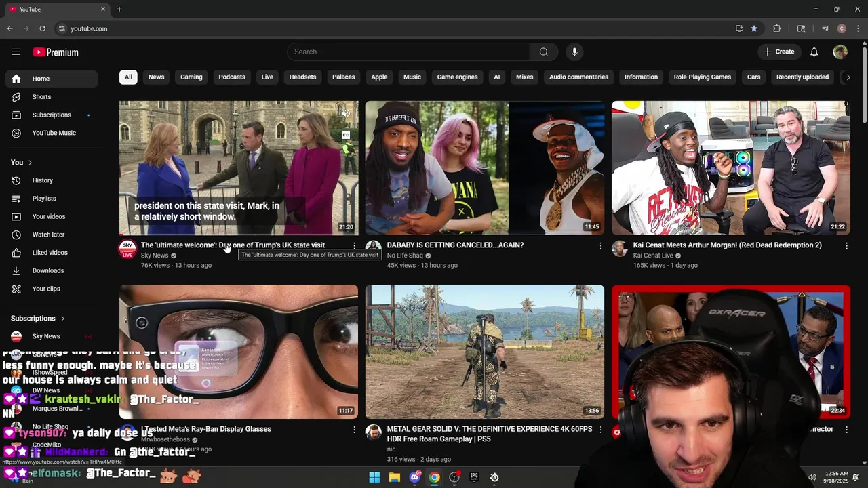Focus the YouTube search field
This screenshot has width=868, height=488.
coord(408,52)
